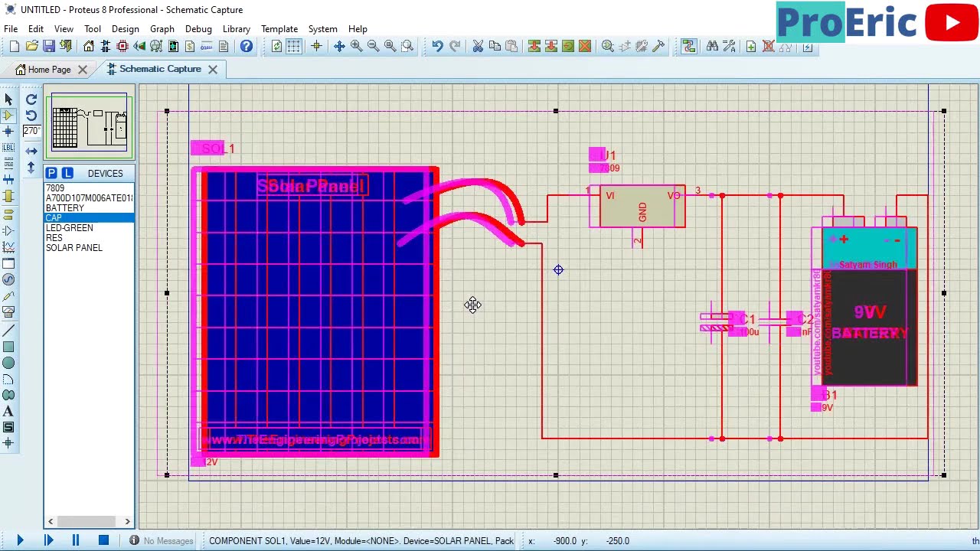Open the Graph menu
Screen dimensions: 980x551
click(x=162, y=28)
